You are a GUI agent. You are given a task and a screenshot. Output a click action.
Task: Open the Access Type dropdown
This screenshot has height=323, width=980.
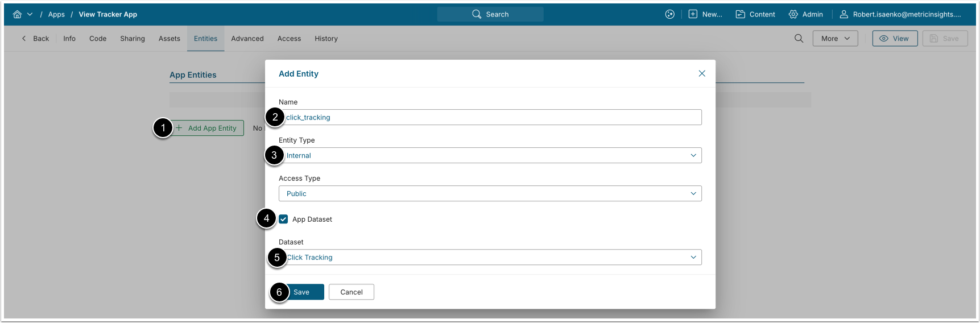pos(490,193)
